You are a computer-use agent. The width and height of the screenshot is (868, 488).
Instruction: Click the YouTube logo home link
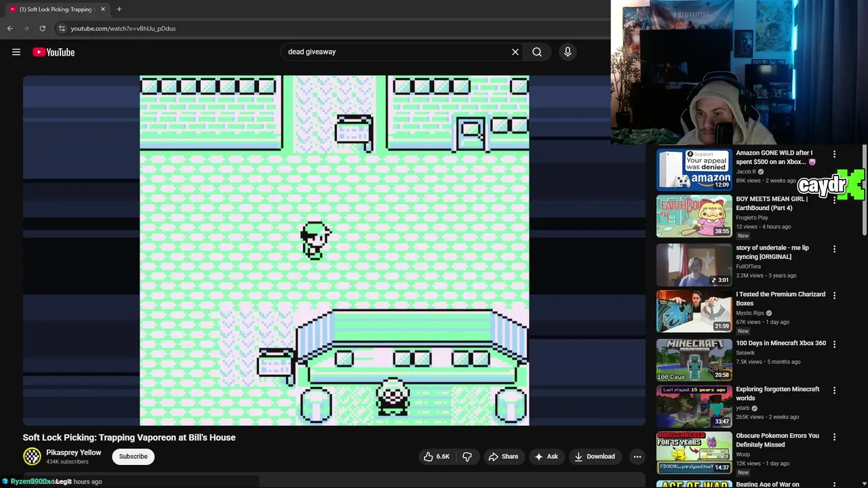[54, 52]
